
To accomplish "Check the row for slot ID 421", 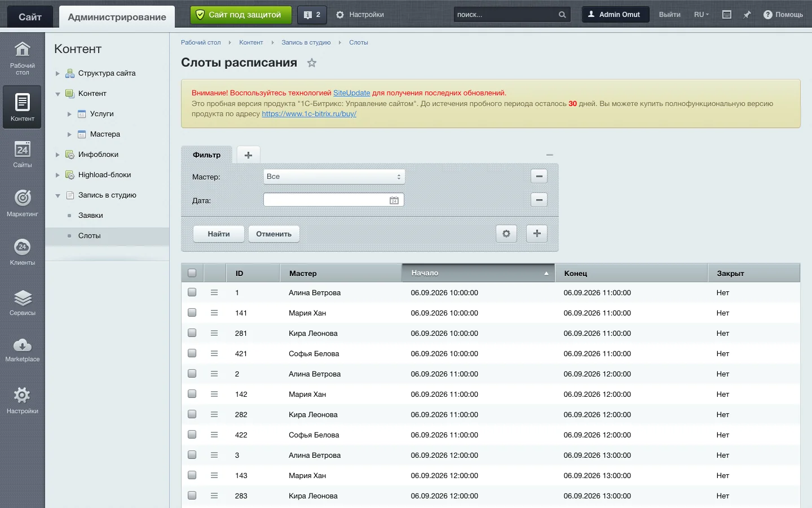I will [192, 353].
